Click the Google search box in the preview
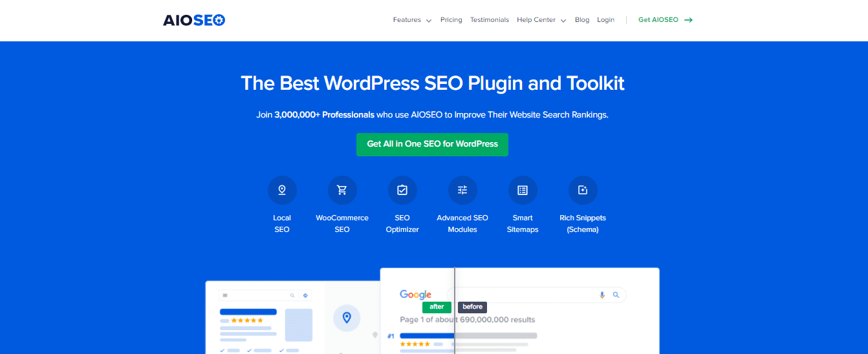 (x=537, y=295)
